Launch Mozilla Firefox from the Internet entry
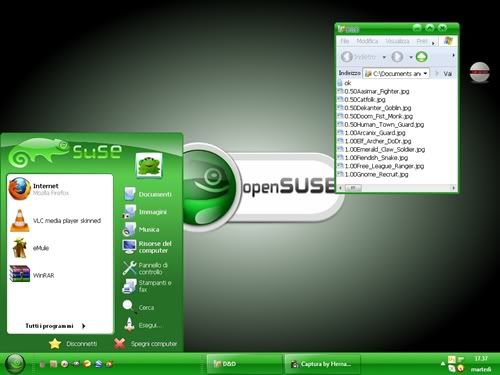 [39, 189]
